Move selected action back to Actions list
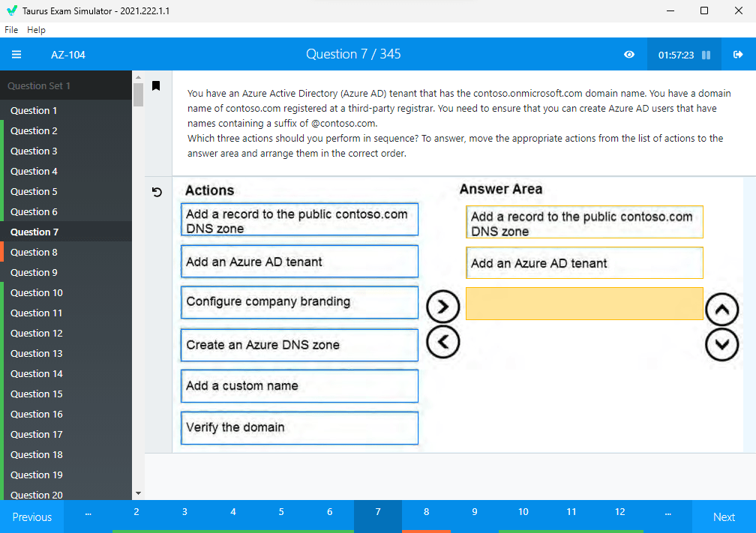Viewport: 756px width, 533px height. [x=442, y=342]
